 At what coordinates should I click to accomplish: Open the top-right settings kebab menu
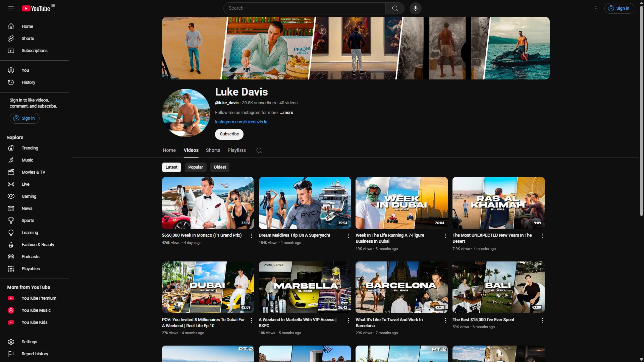click(x=596, y=8)
